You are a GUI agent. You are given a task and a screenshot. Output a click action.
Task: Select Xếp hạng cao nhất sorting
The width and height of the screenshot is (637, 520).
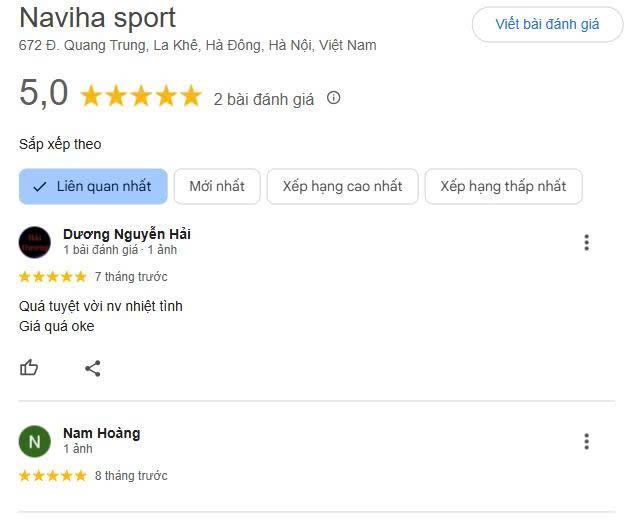click(x=342, y=186)
